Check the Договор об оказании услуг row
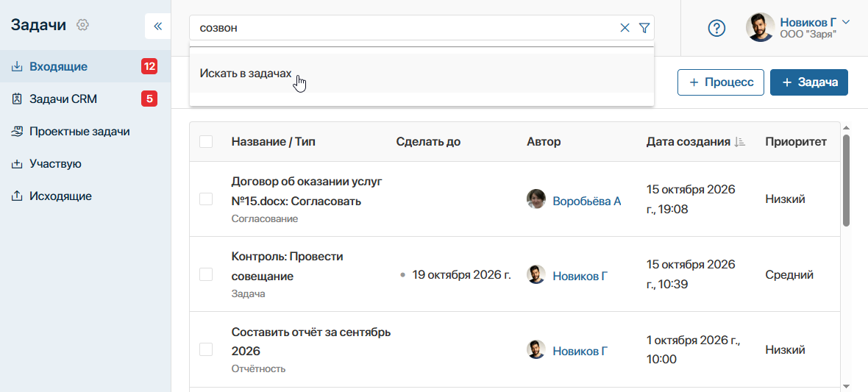 coord(206,199)
